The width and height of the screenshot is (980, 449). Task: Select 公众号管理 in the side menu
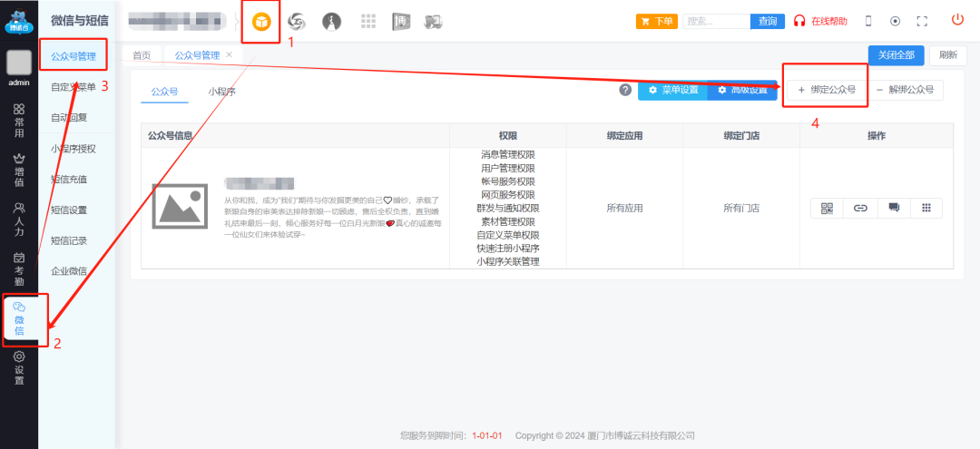click(73, 56)
